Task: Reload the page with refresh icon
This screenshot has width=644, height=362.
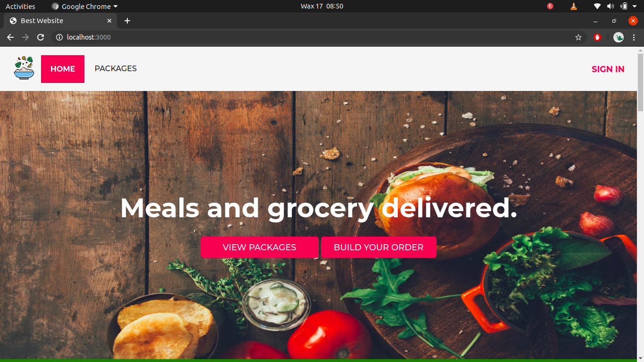Action: (x=41, y=37)
